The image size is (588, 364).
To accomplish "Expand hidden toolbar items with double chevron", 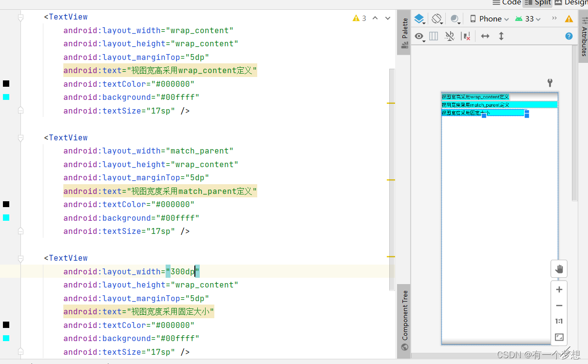I will pyautogui.click(x=554, y=19).
